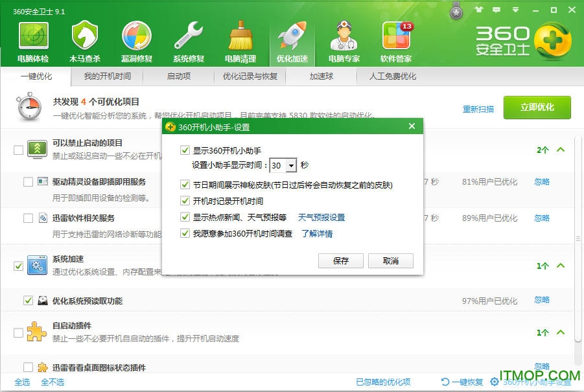
Task: Switch to 优化记录与恢复 tab
Action: pyautogui.click(x=250, y=76)
